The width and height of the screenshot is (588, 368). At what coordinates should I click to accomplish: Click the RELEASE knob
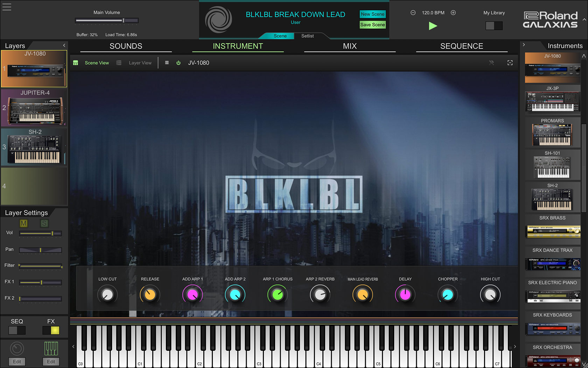click(150, 295)
